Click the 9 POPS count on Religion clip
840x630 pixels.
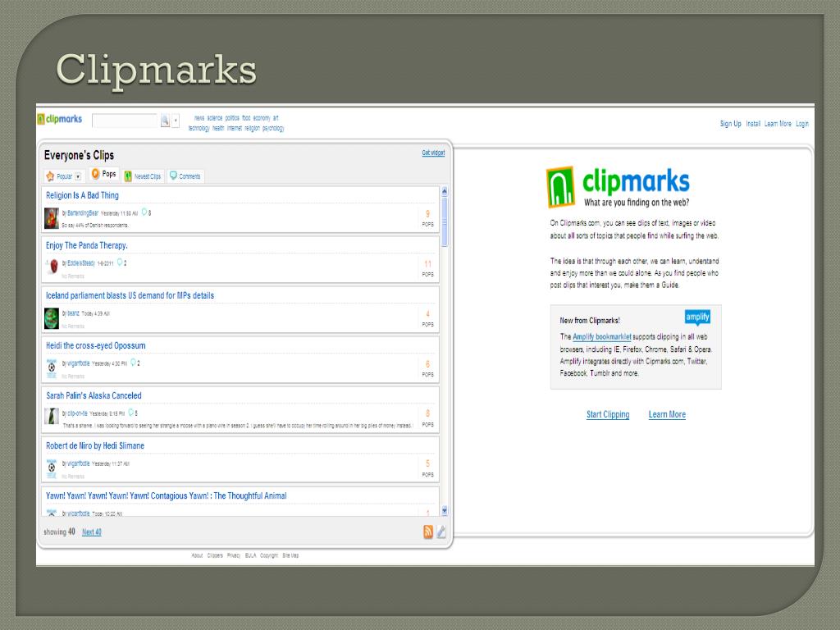(x=427, y=218)
